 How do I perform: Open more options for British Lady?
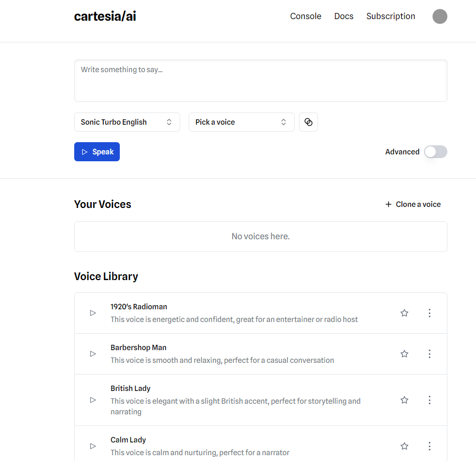click(429, 400)
